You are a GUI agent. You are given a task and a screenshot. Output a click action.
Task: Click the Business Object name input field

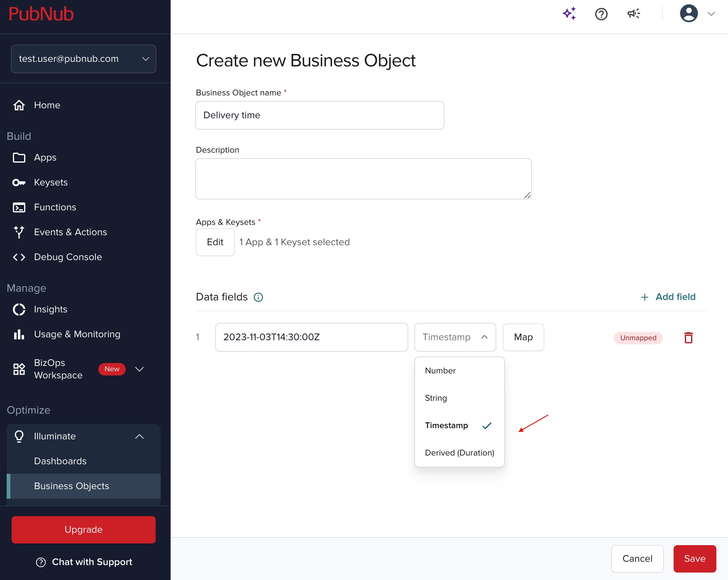[x=320, y=115]
